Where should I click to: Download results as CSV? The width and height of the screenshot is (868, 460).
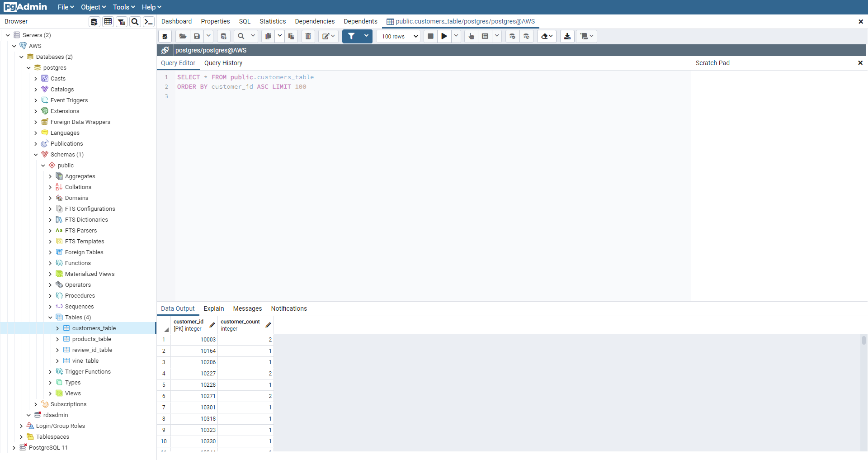567,36
